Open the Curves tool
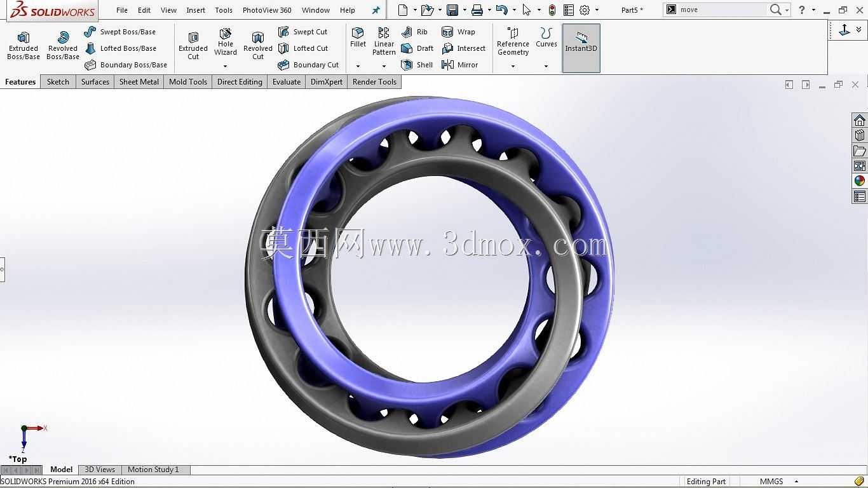The height and width of the screenshot is (488, 868). pos(546,37)
